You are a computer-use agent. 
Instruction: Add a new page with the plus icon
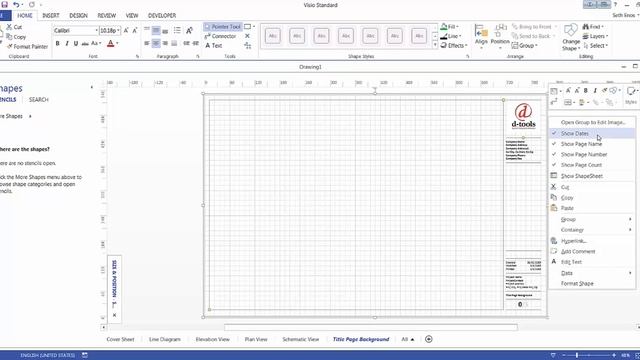[x=429, y=339]
